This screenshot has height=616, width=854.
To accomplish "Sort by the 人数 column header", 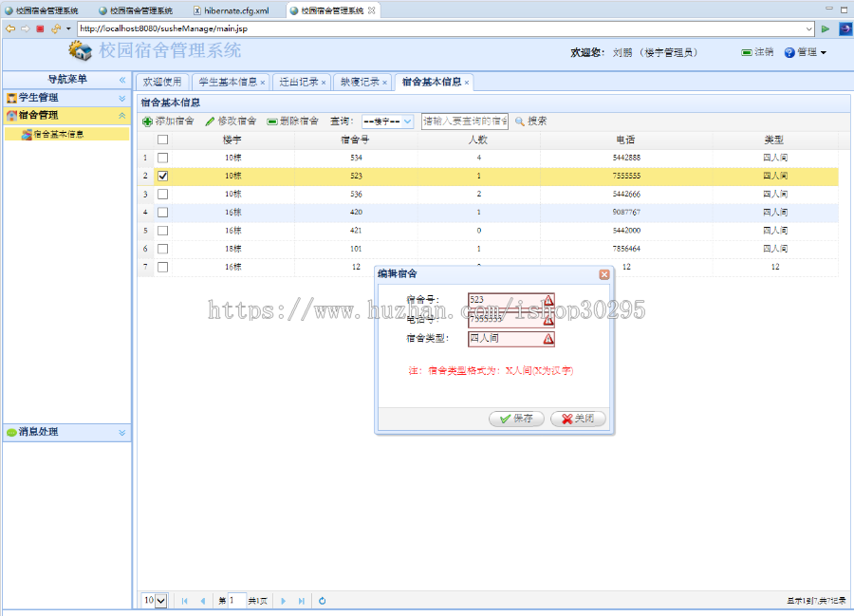I will coord(478,140).
